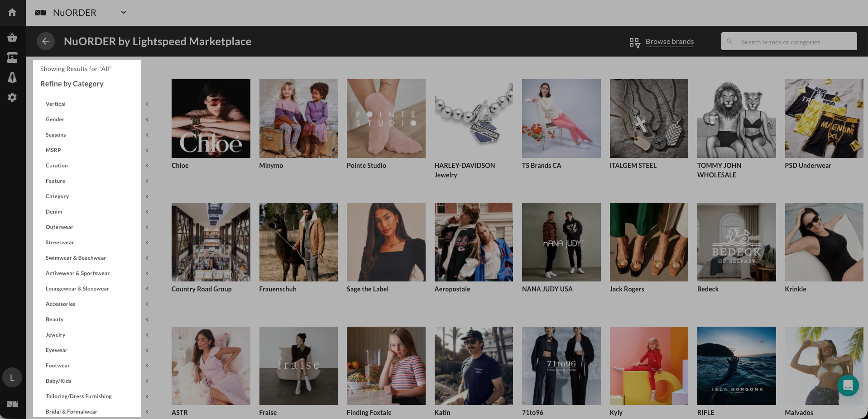Expand the Jewelry filter chevron
The height and width of the screenshot is (419, 868).
coord(147,335)
